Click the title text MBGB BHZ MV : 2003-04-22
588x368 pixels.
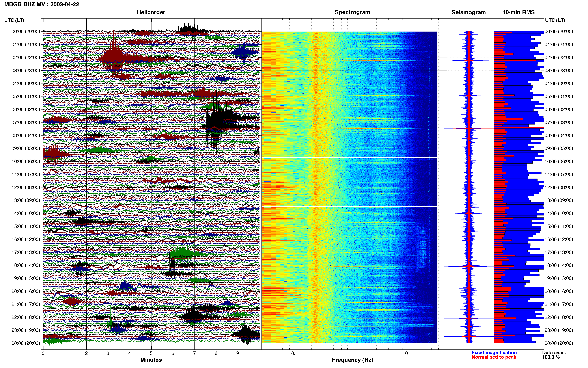tap(42, 4)
